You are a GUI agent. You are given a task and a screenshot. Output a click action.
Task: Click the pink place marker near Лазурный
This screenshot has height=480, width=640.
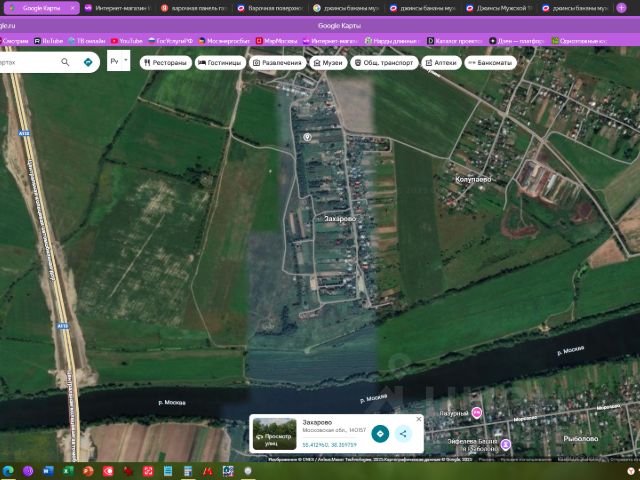[477, 413]
